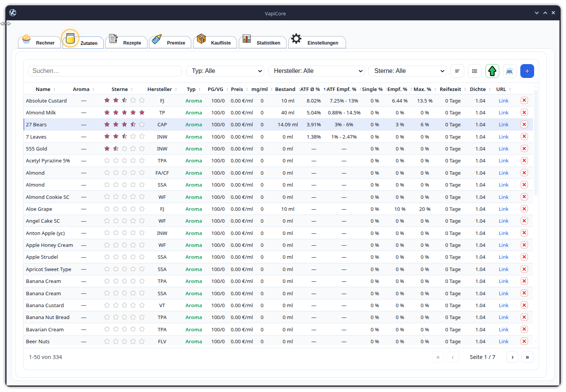The width and height of the screenshot is (566, 392).
Task: Open the 'Hersteller: Alle' filter dropdown
Action: [316, 71]
